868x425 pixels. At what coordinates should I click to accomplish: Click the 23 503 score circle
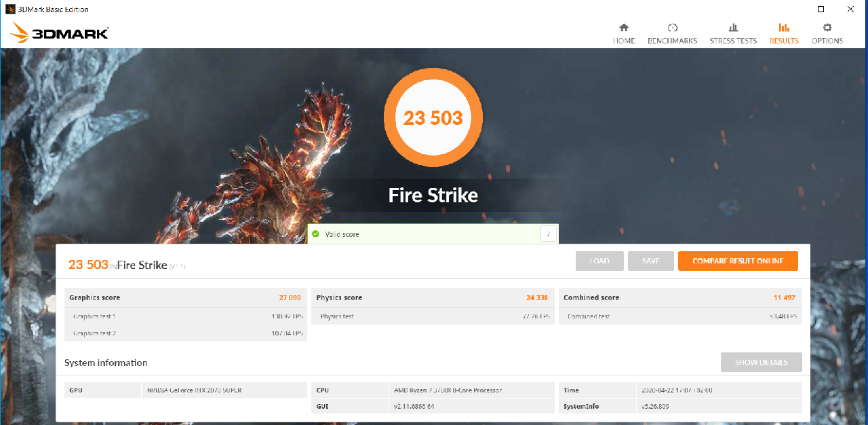[433, 117]
